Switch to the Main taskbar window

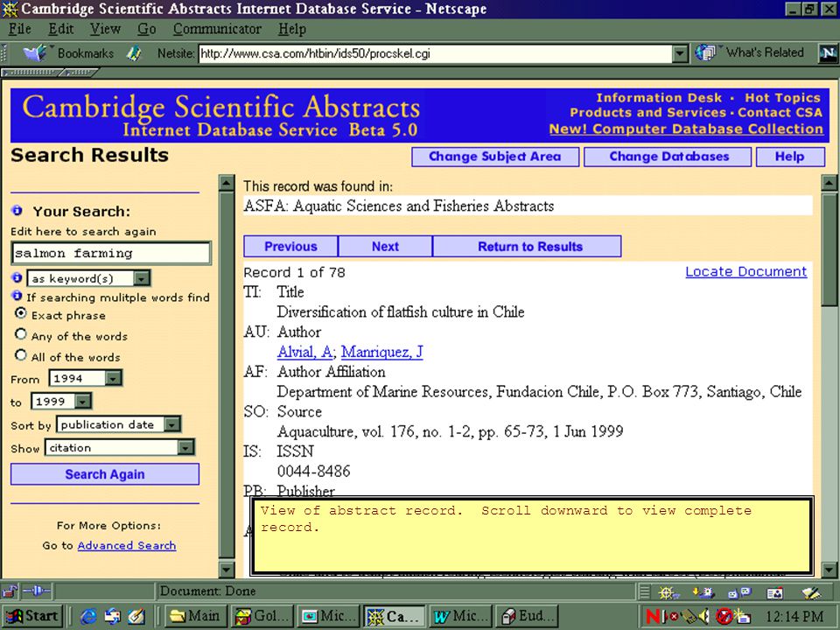coord(195,617)
